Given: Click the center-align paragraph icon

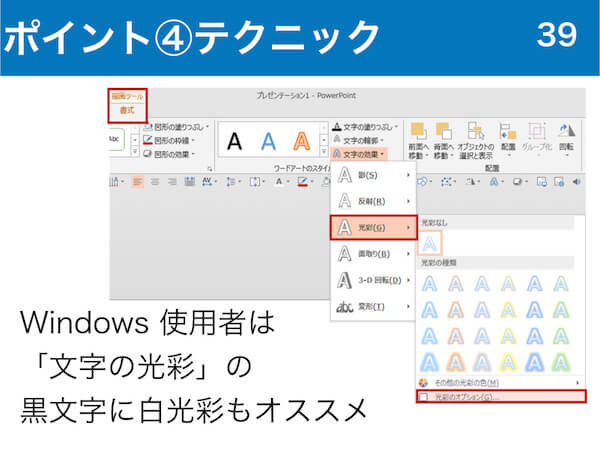Looking at the screenshot, I should pos(155,182).
